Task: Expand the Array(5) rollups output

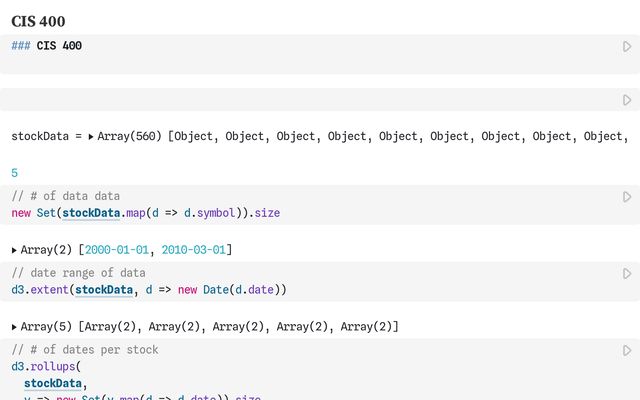Action: 15,326
